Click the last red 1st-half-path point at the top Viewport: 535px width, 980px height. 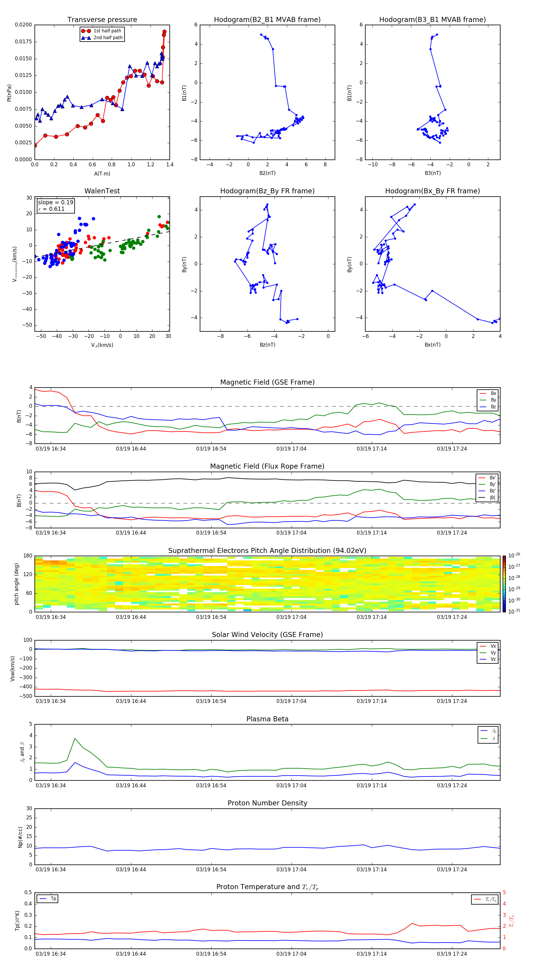(x=164, y=32)
